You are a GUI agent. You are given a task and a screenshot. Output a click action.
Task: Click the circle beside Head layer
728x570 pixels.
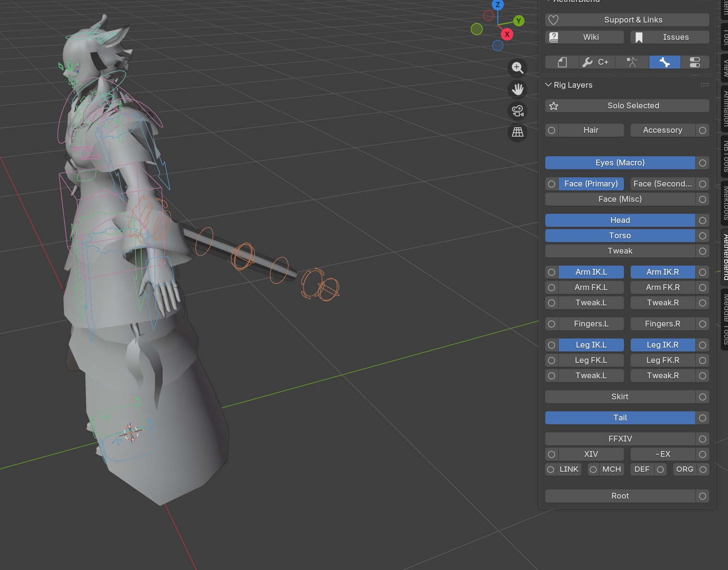point(703,221)
